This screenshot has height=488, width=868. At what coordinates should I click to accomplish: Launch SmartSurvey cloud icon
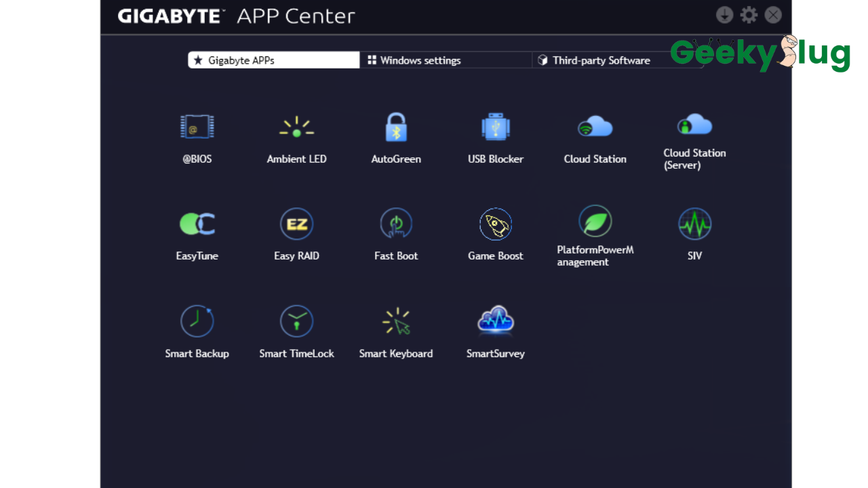[496, 321]
